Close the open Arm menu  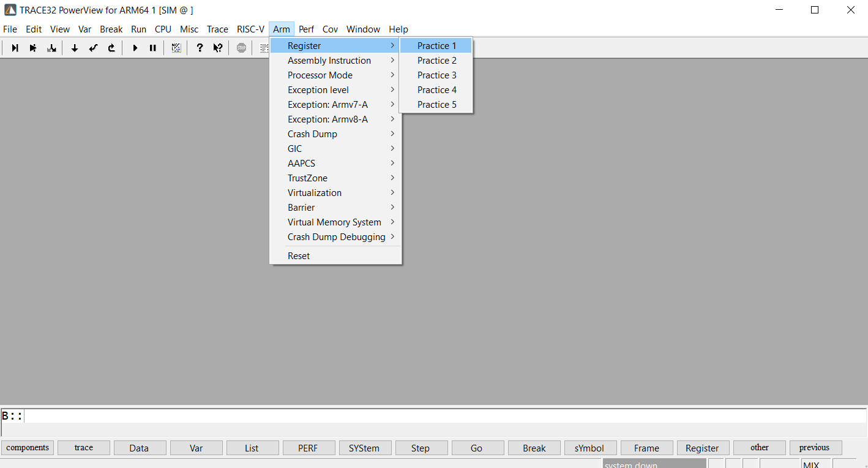282,29
